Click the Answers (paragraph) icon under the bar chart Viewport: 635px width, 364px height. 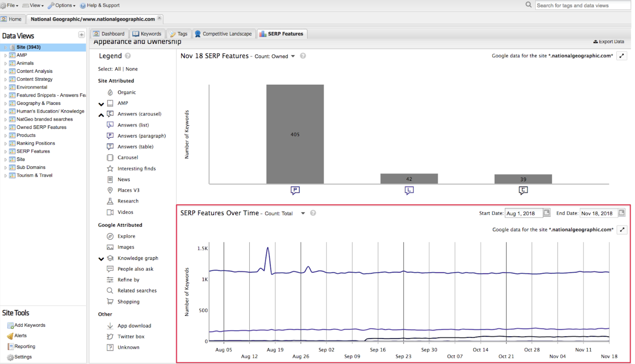[x=295, y=190]
